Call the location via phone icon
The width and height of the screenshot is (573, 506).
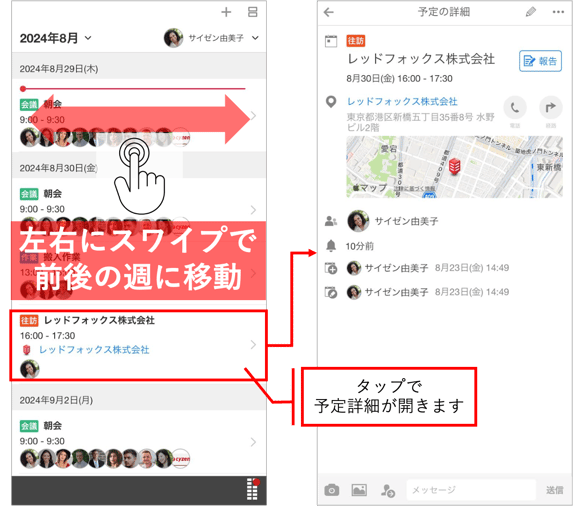pyautogui.click(x=515, y=108)
